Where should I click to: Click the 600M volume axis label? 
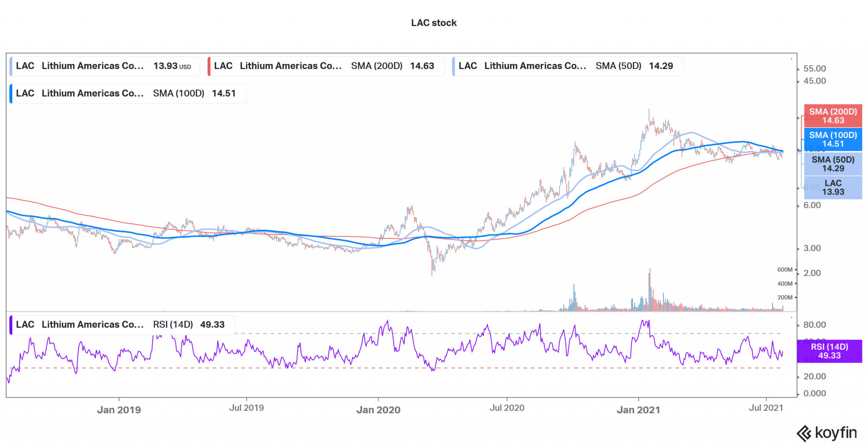[x=785, y=270]
